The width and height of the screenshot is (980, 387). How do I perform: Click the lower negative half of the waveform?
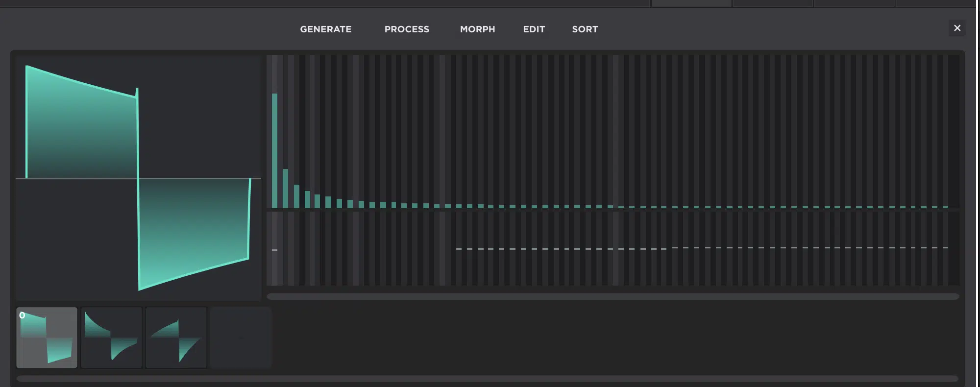coord(194,225)
